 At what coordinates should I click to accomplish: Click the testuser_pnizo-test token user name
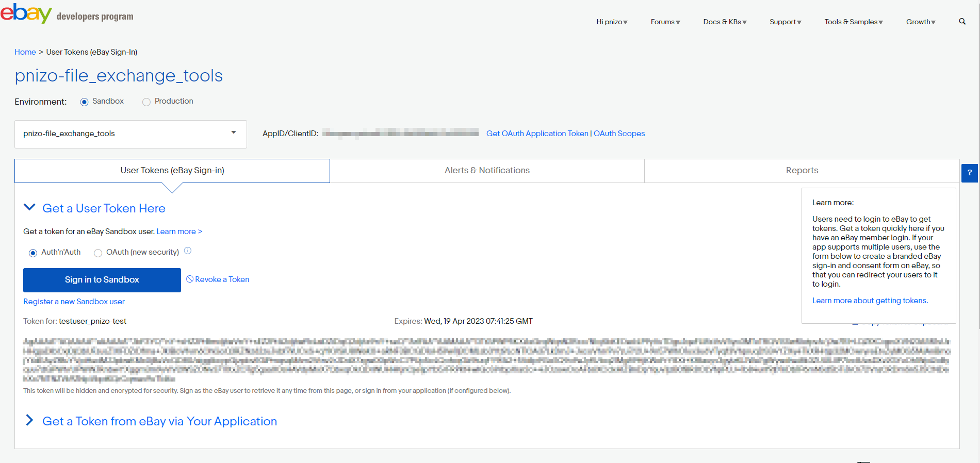point(92,321)
